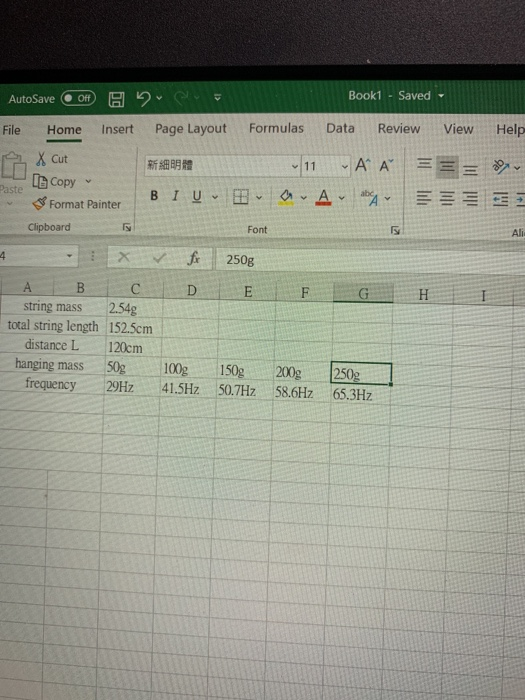Open the font name dropdown arrow

295,167
